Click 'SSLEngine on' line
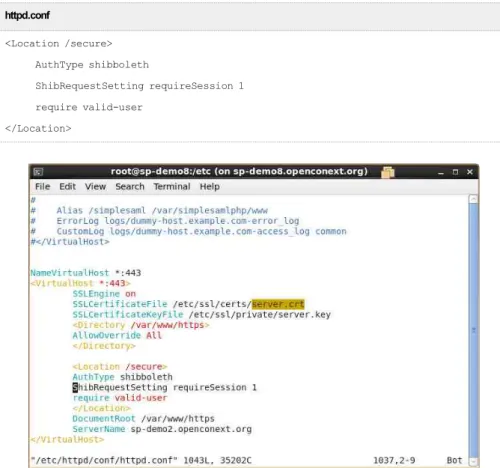The image size is (500, 468). 104,294
